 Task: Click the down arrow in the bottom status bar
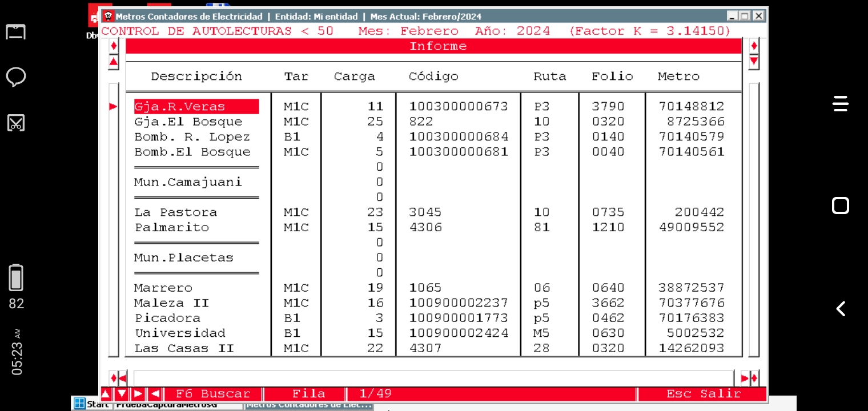tap(122, 394)
